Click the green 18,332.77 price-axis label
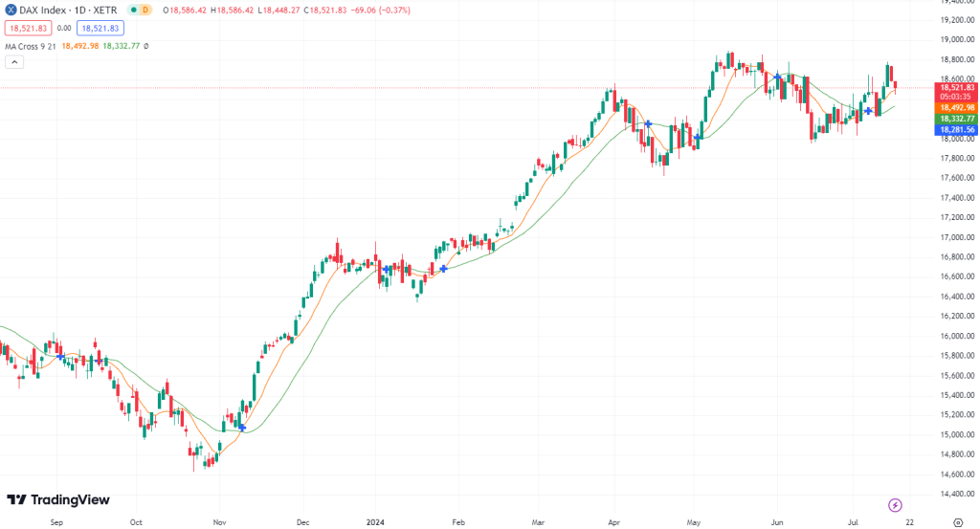The image size is (980, 529). (x=956, y=119)
